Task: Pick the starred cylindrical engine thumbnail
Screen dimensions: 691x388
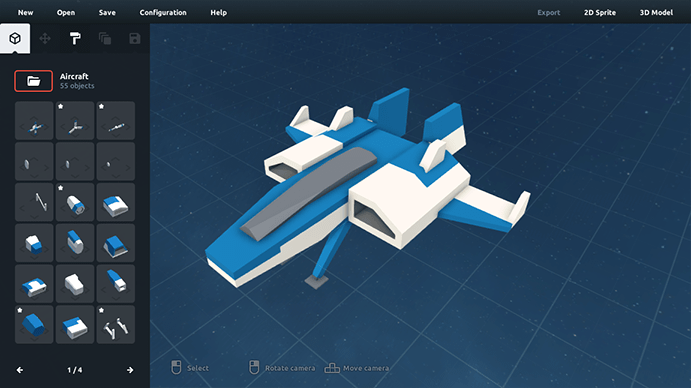Action: click(x=75, y=202)
